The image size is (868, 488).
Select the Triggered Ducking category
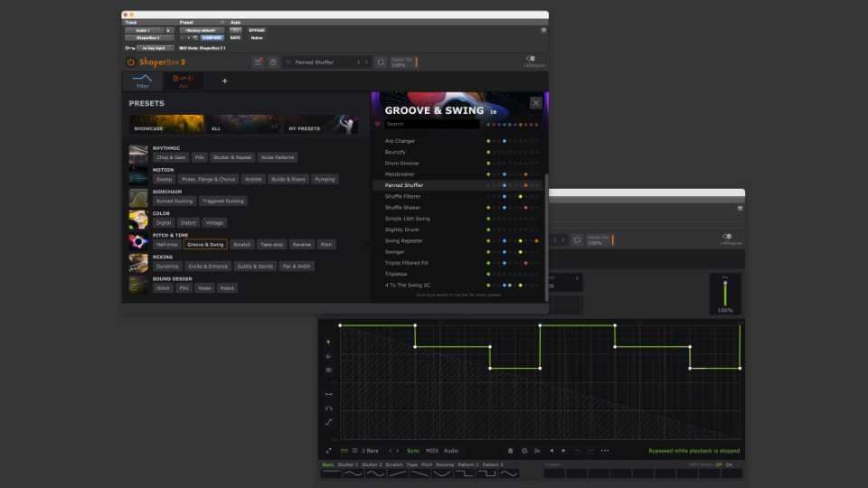click(222, 202)
